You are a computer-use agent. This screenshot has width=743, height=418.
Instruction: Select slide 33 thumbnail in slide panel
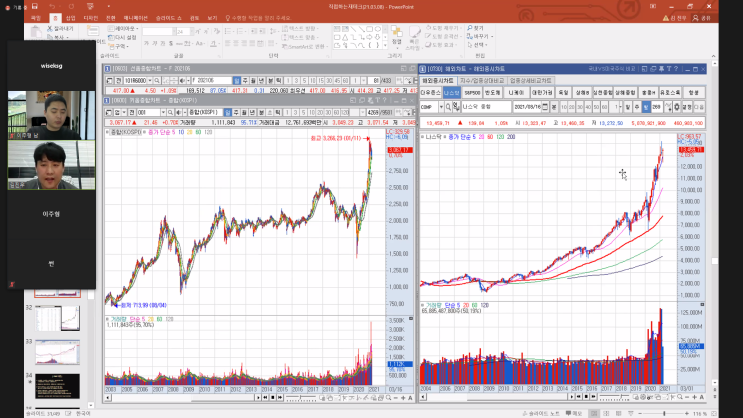tap(57, 352)
